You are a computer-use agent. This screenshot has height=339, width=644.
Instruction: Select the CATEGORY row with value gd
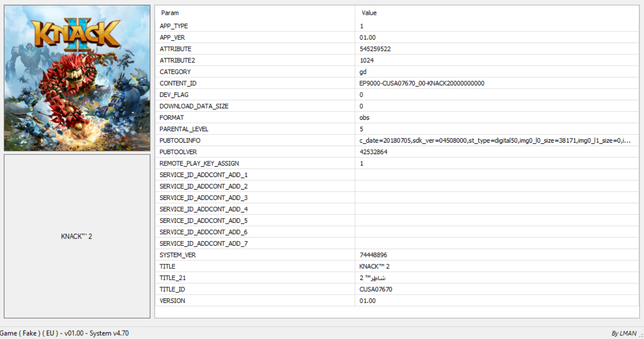[397, 72]
